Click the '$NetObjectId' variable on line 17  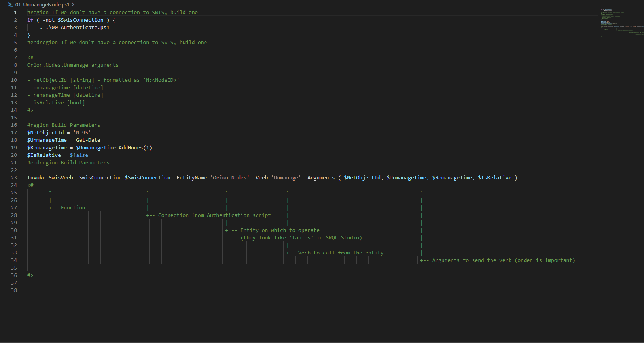[45, 132]
